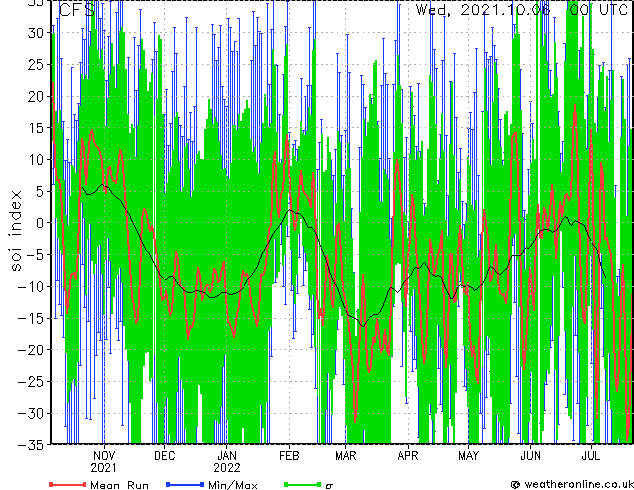Viewport: 634px width, 490px height.
Task: Click the y-axis value -5
Action: point(35,255)
